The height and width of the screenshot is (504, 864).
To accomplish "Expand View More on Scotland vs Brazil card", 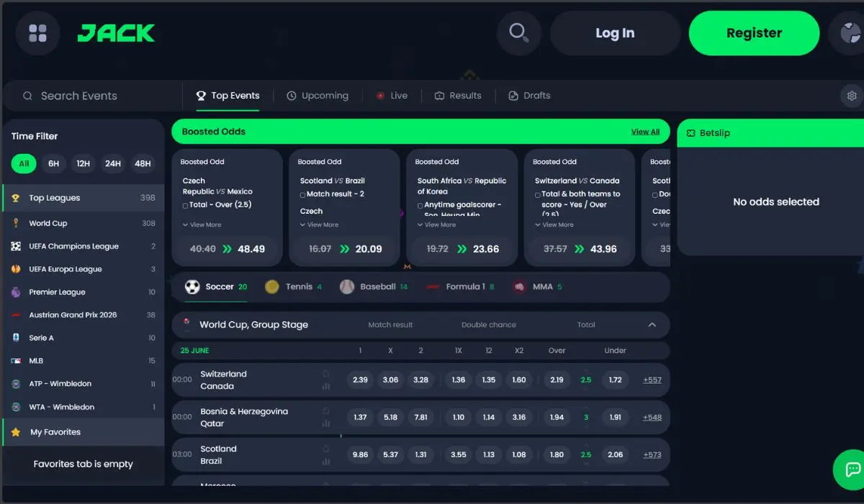I will click(x=320, y=225).
